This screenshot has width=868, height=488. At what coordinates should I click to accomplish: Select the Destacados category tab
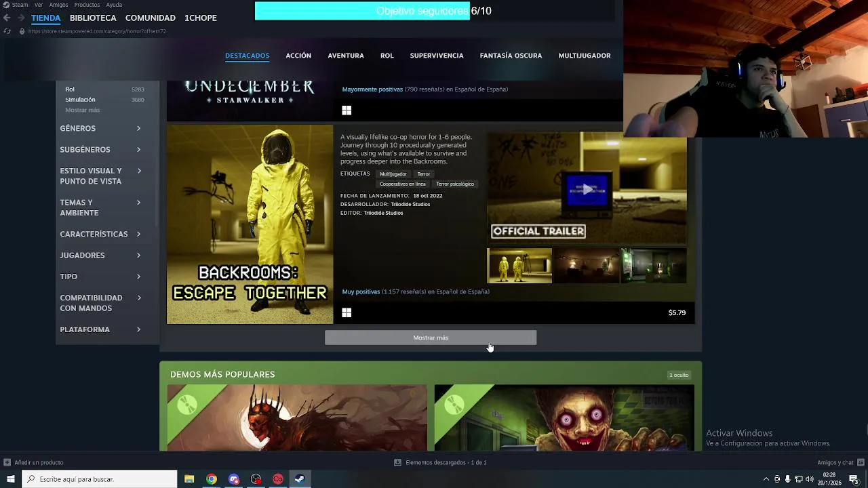[248, 56]
